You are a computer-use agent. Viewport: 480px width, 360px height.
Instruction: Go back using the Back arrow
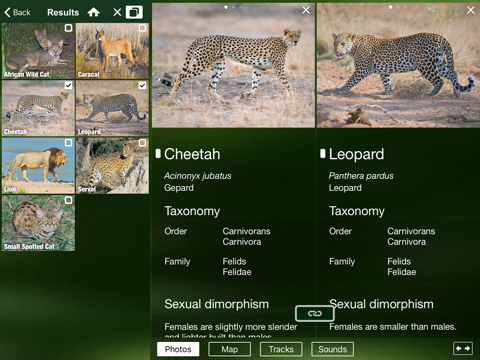point(17,12)
